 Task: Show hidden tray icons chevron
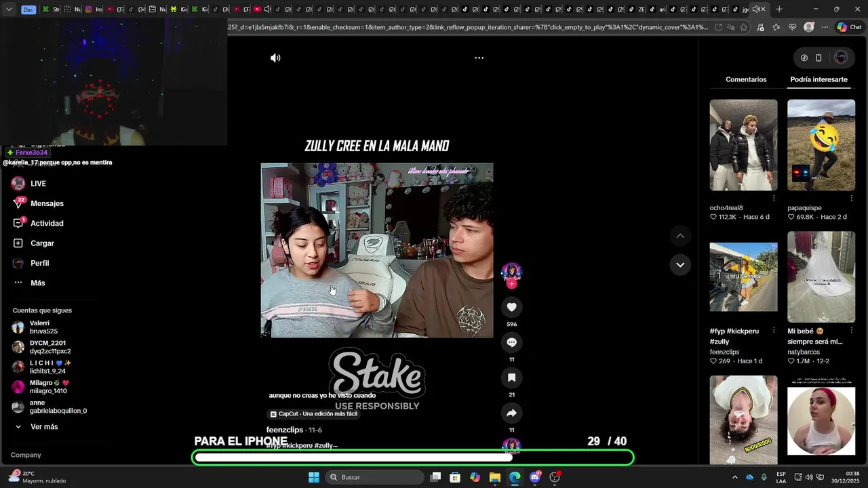[734, 477]
